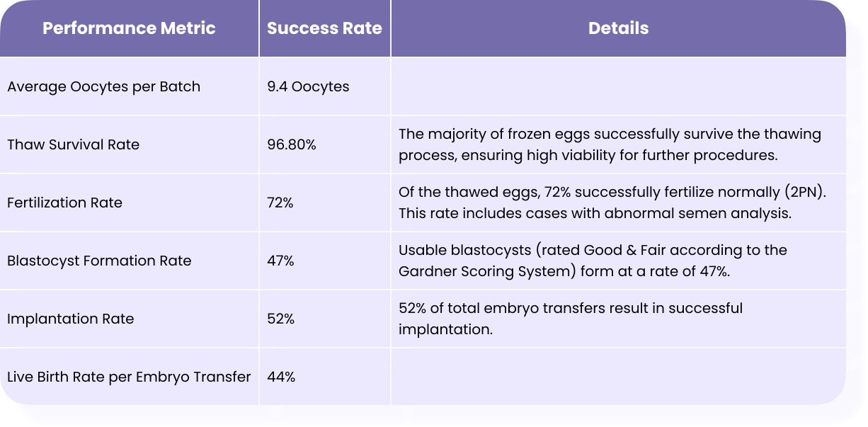Click the thawing process details text
The height and width of the screenshot is (427, 868).
point(610,144)
